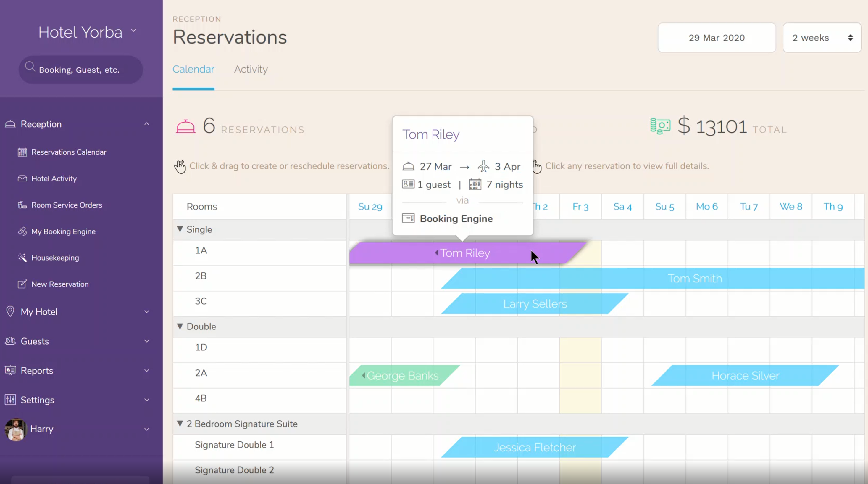Viewport: 868px width, 484px height.
Task: Go to My Booking Engine
Action: tap(63, 231)
